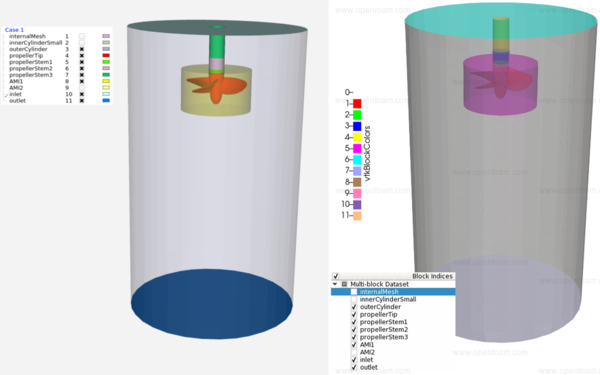
Task: Open the light cyan inlet color swatch
Action: (x=106, y=94)
